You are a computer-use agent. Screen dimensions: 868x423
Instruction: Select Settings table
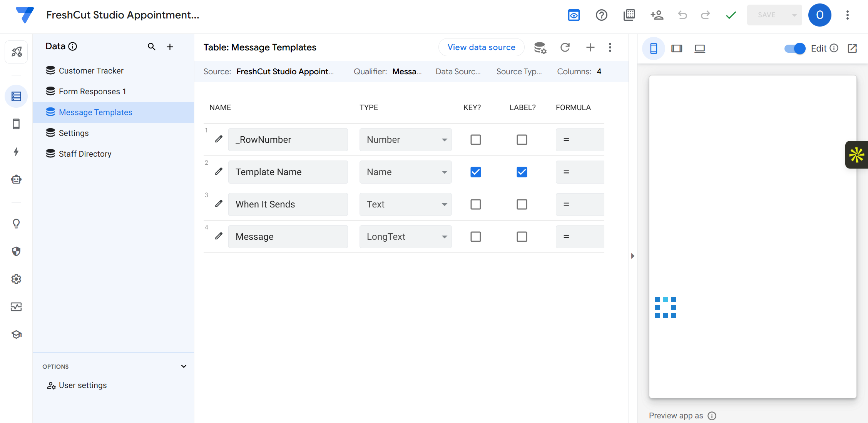[114, 133]
